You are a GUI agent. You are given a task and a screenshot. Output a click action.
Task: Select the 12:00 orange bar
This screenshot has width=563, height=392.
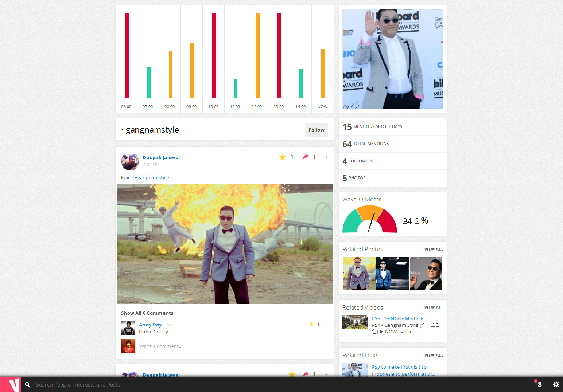tap(258, 55)
